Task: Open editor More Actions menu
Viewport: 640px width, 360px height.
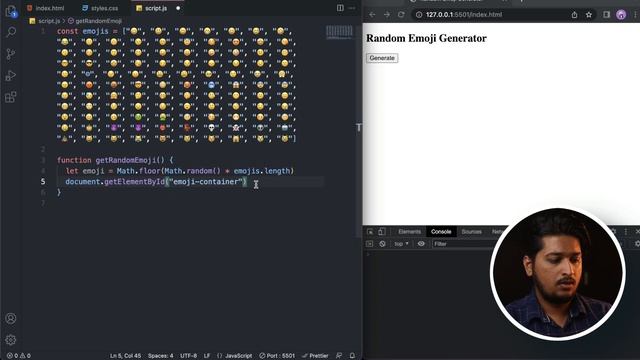Action: click(x=352, y=8)
